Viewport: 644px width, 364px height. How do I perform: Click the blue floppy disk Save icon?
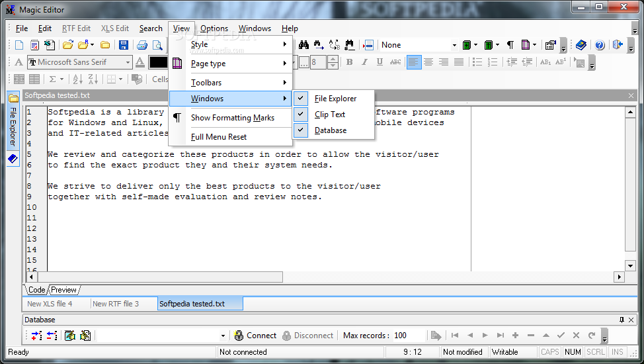(123, 45)
